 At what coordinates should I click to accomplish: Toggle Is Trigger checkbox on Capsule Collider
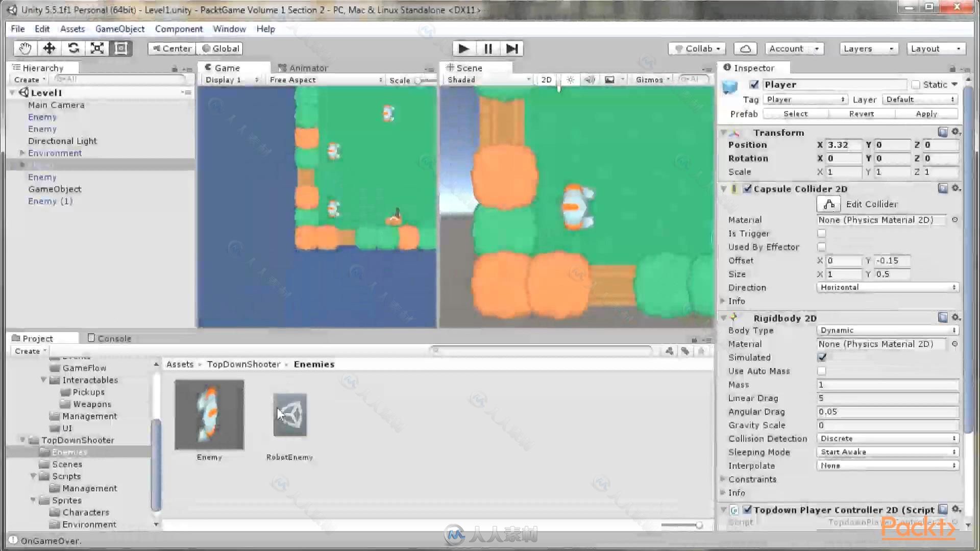pyautogui.click(x=822, y=233)
